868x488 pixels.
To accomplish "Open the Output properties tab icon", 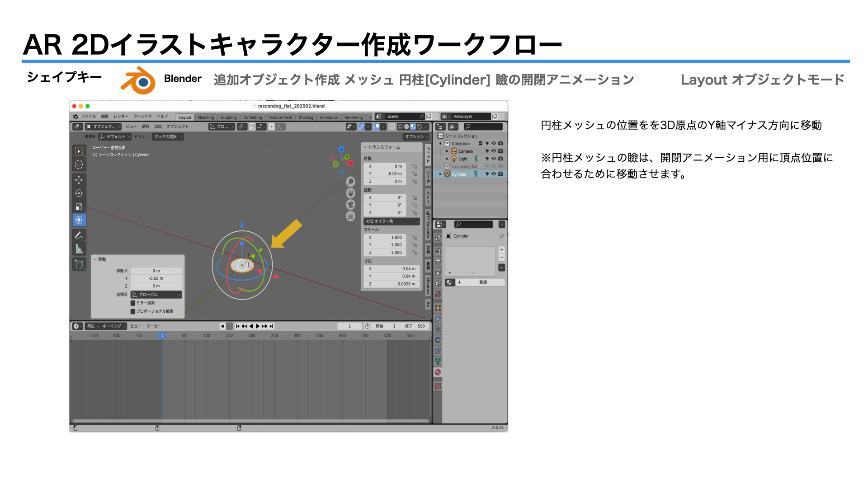I will pos(438,262).
